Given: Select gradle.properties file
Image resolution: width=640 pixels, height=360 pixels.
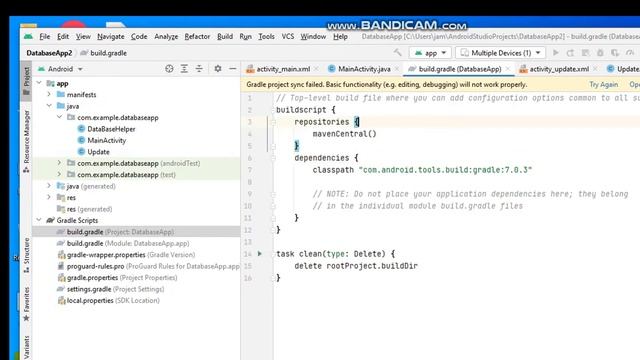Looking at the screenshot, I should pos(117,278).
